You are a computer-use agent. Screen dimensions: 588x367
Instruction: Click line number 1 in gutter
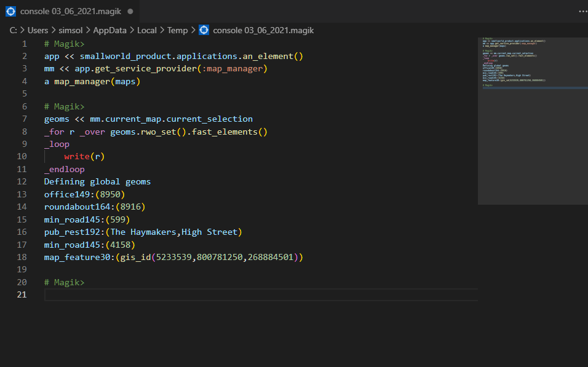click(25, 44)
